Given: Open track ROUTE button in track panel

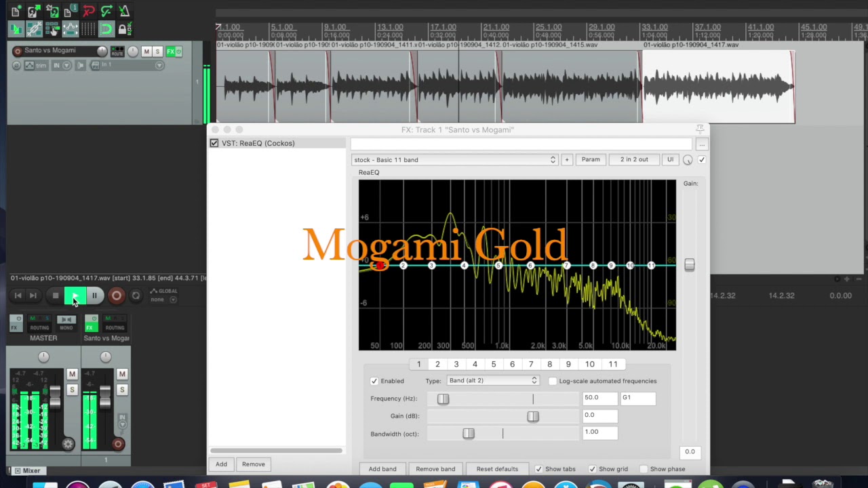Looking at the screenshot, I should coord(117,52).
